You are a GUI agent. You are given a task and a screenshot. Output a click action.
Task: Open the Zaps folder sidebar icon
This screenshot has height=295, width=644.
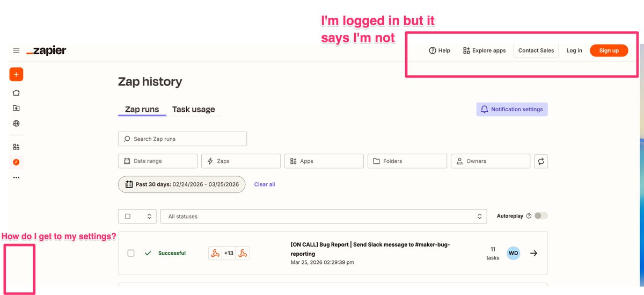click(x=16, y=108)
